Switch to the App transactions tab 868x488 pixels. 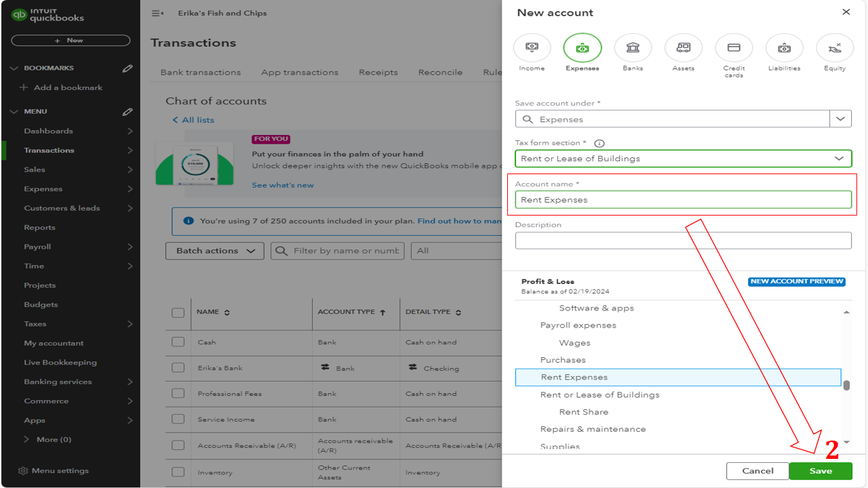pos(300,73)
